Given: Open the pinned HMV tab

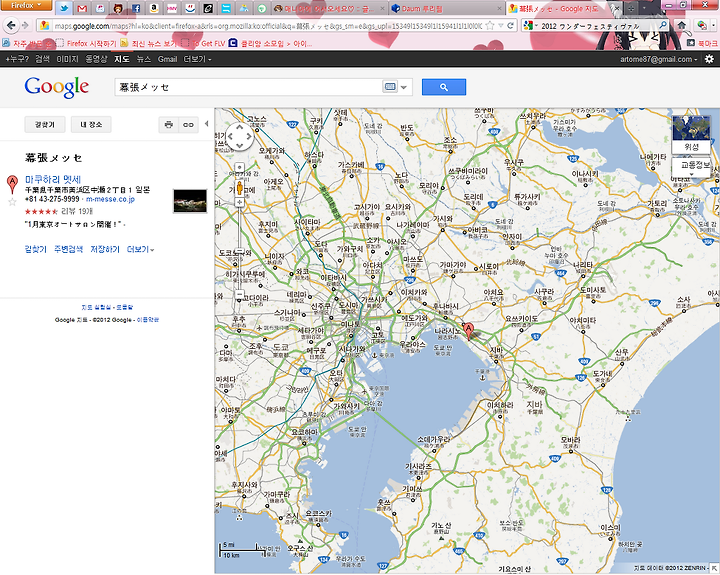Looking at the screenshot, I should [x=172, y=8].
